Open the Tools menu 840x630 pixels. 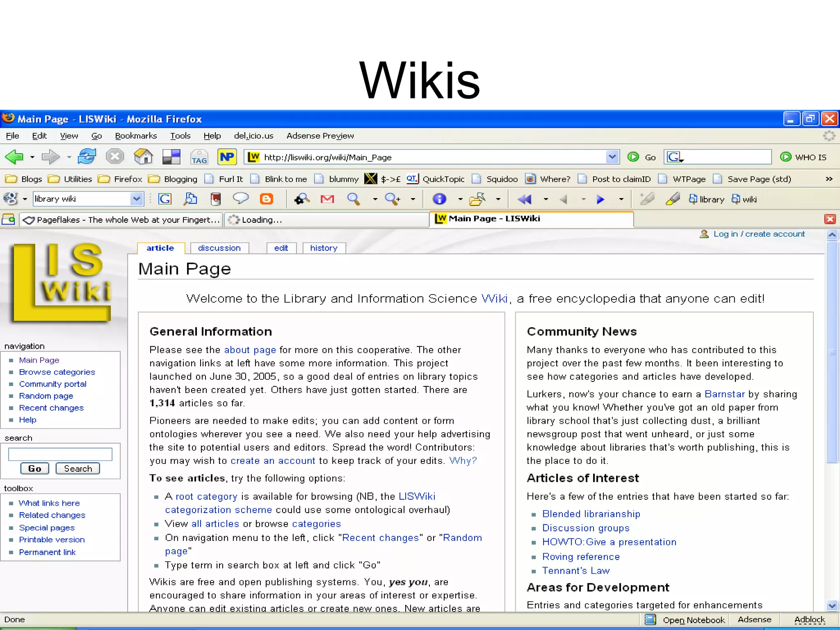pyautogui.click(x=180, y=136)
